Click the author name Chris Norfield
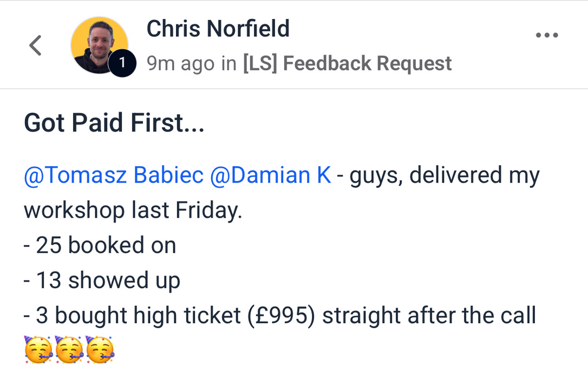Viewport: 588px width, 392px height. pyautogui.click(x=218, y=29)
